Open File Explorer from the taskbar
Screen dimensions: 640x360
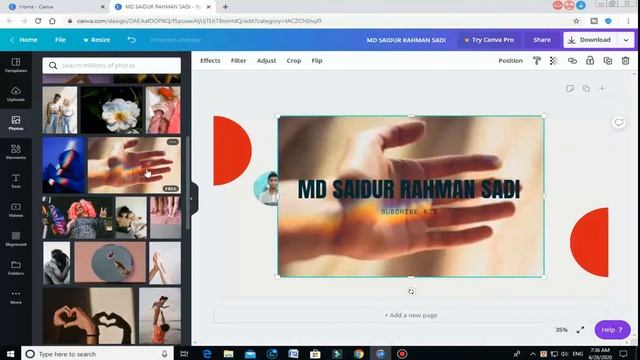tap(229, 353)
